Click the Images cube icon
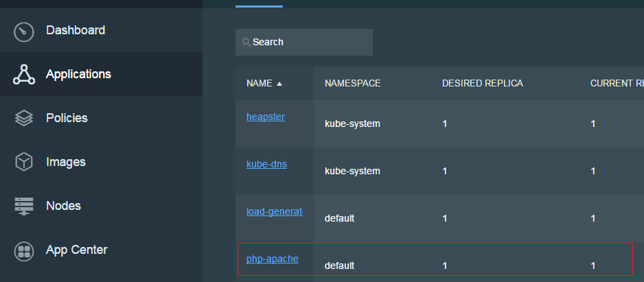This screenshot has width=644, height=282. pos(24,162)
